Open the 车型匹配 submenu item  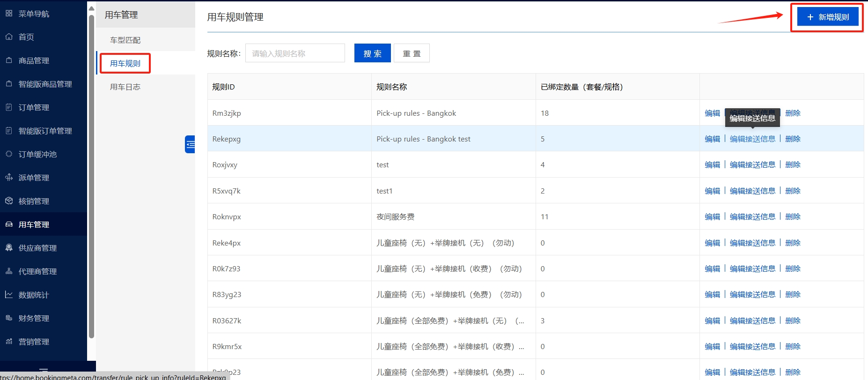tap(125, 40)
